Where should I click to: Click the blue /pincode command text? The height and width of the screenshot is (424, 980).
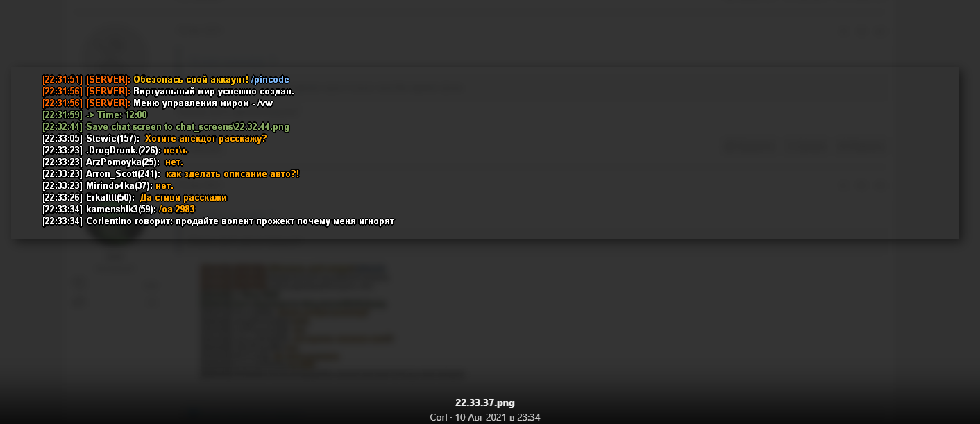click(270, 80)
